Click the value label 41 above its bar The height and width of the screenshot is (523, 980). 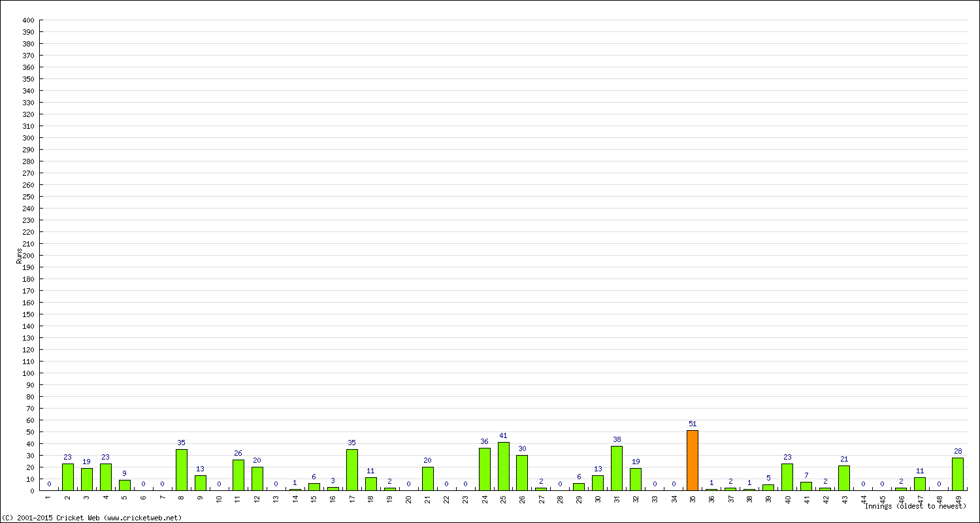click(503, 435)
